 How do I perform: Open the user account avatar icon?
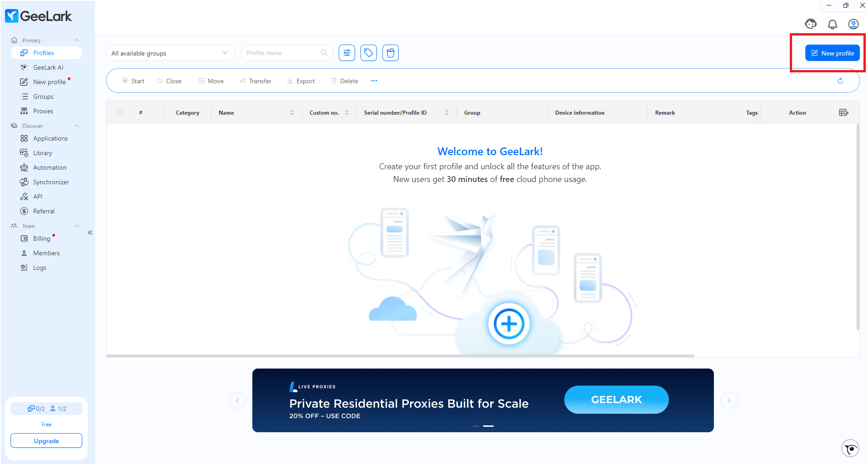point(853,24)
